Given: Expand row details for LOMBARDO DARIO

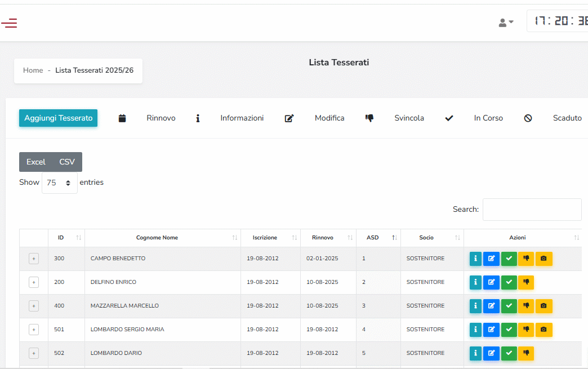Looking at the screenshot, I should click(34, 353).
